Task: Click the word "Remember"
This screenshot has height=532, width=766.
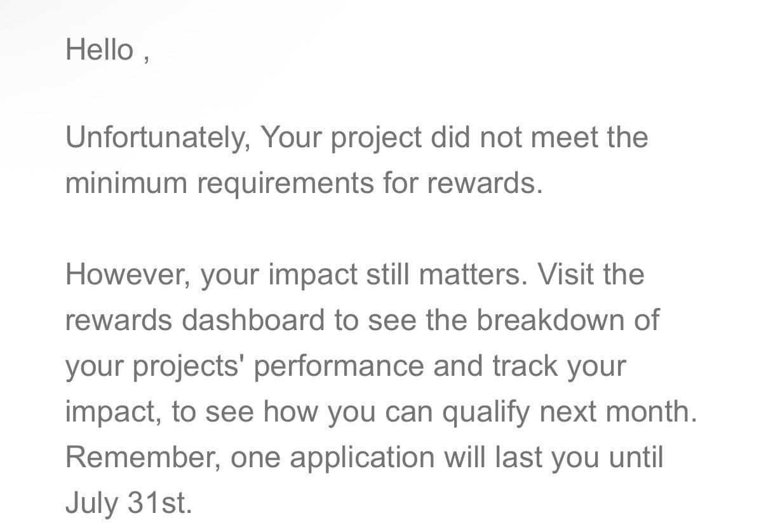Action: [141, 458]
